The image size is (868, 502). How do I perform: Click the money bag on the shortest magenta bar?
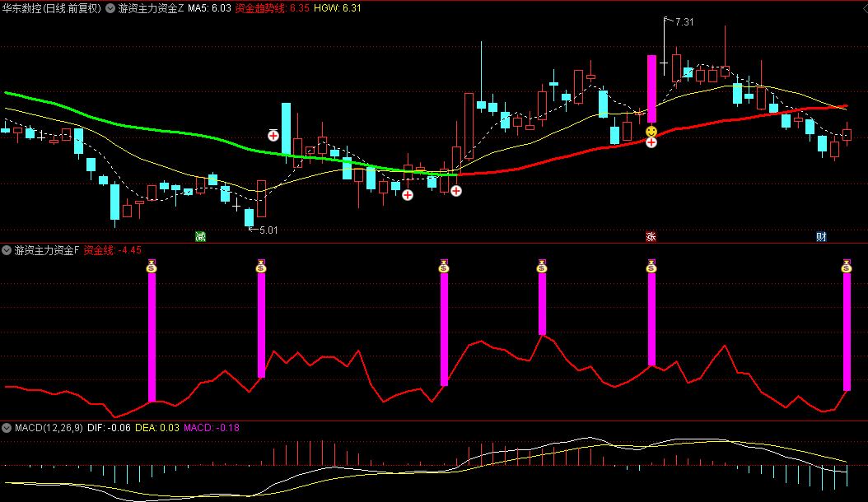pos(542,267)
